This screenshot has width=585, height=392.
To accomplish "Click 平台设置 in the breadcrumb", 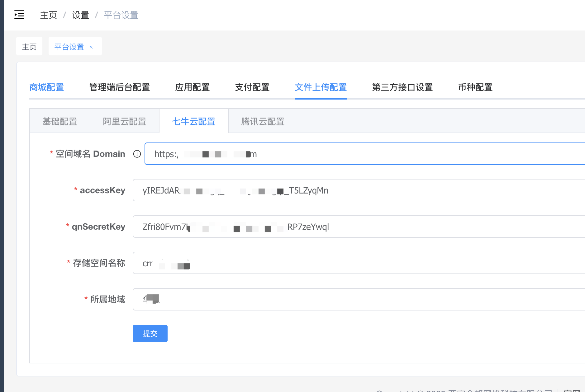I will point(121,15).
